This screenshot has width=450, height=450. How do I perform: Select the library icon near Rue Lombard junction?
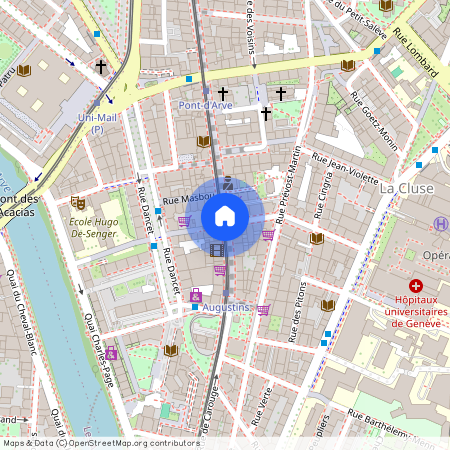coord(348,65)
